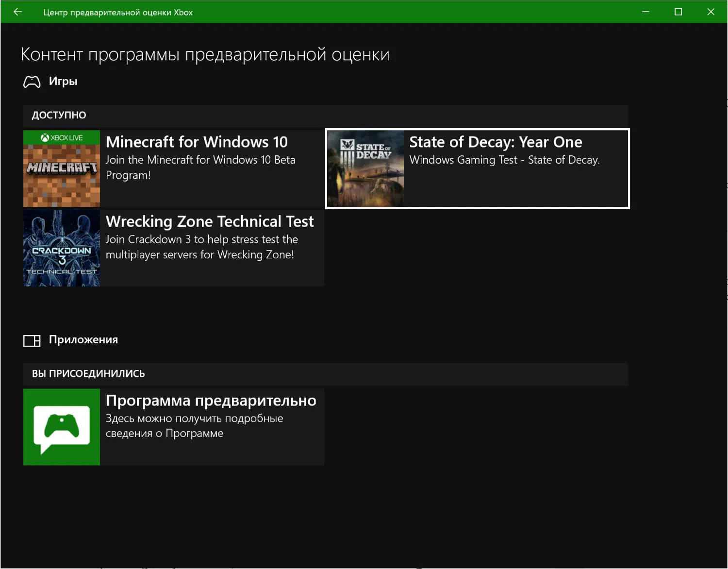Open the Программа предварительно insider card
Image resolution: width=728 pixels, height=569 pixels.
tap(173, 427)
